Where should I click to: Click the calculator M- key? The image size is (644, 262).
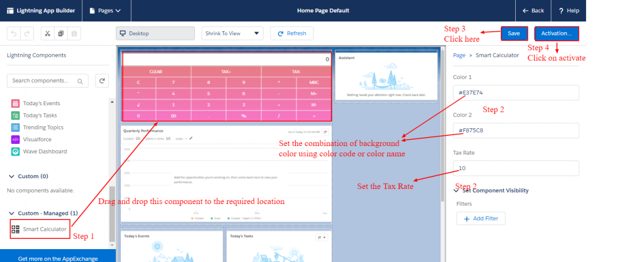pos(314,105)
